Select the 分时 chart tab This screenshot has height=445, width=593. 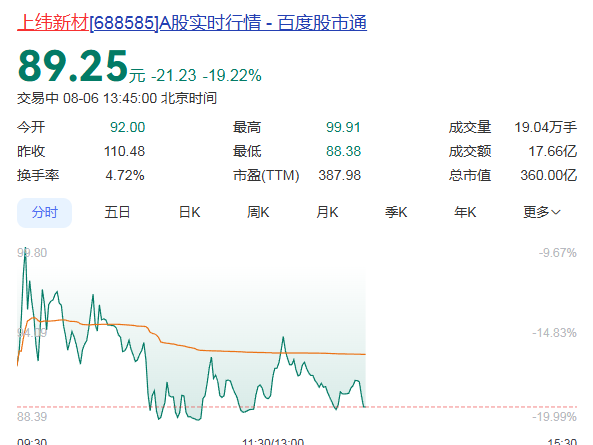[x=44, y=212]
